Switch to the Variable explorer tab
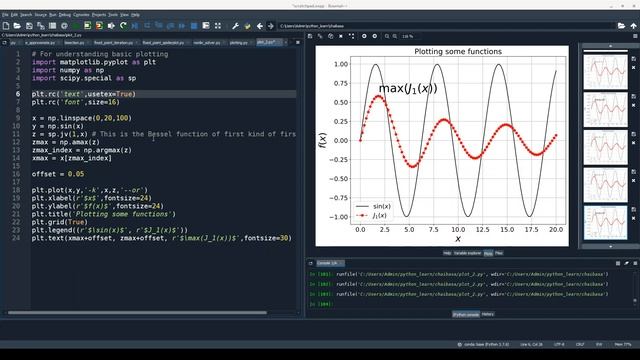The image size is (640, 360). tap(467, 253)
